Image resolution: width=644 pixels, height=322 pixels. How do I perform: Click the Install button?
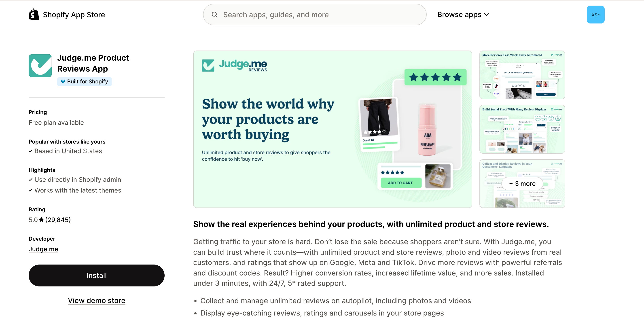[97, 275]
